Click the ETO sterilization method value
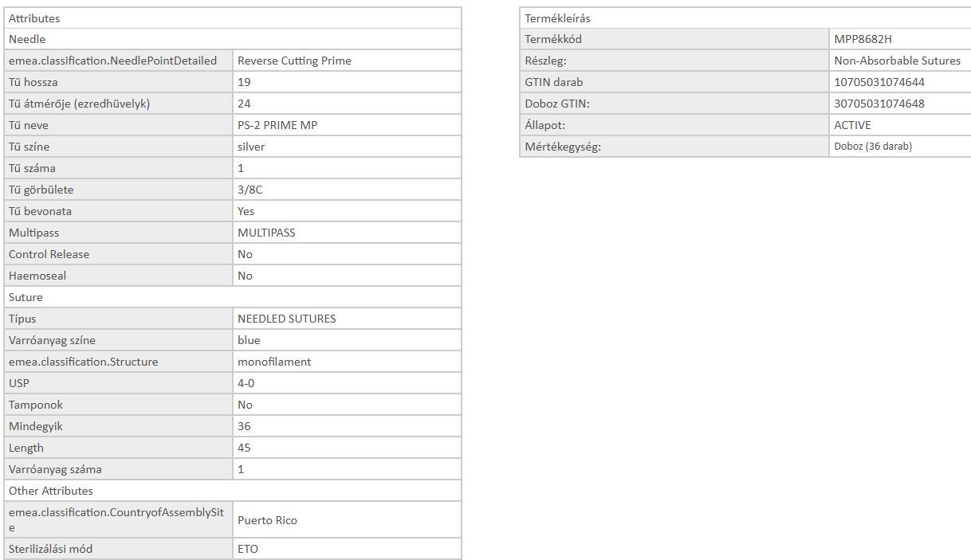971x560 pixels. click(248, 549)
